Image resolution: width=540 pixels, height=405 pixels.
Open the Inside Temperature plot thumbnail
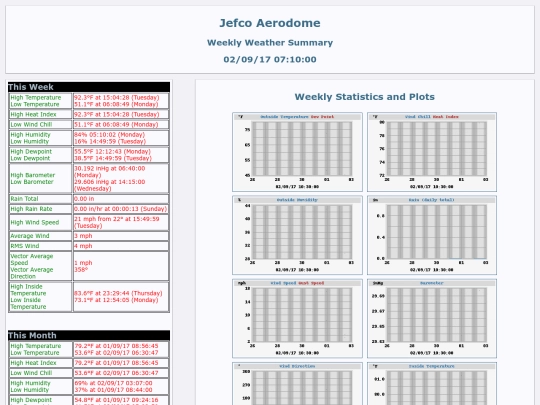point(432,384)
